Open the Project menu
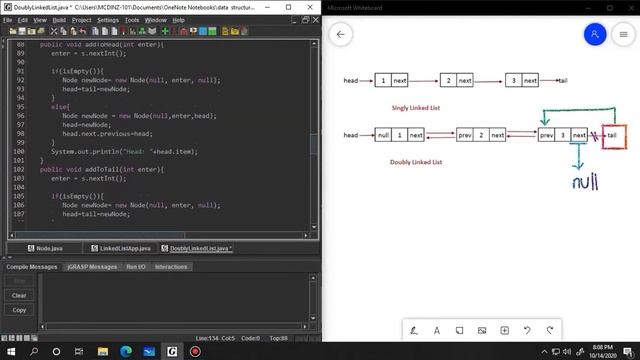The width and height of the screenshot is (640, 360). [x=81, y=20]
